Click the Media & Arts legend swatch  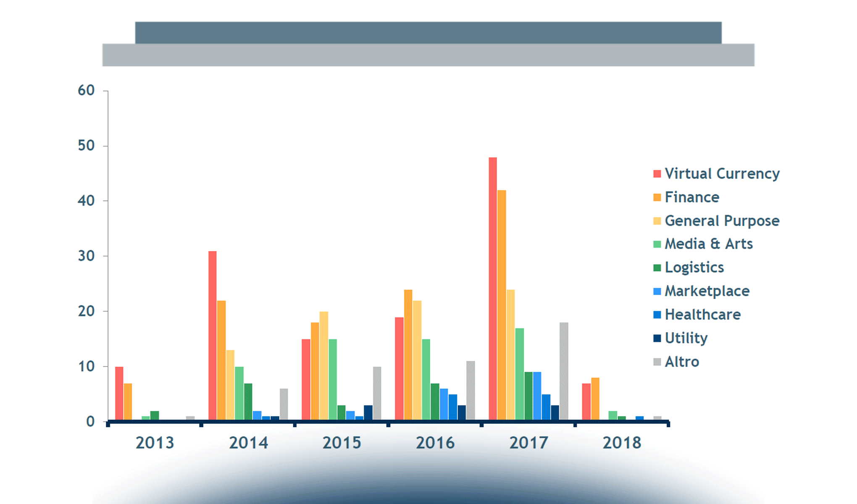[x=657, y=244]
